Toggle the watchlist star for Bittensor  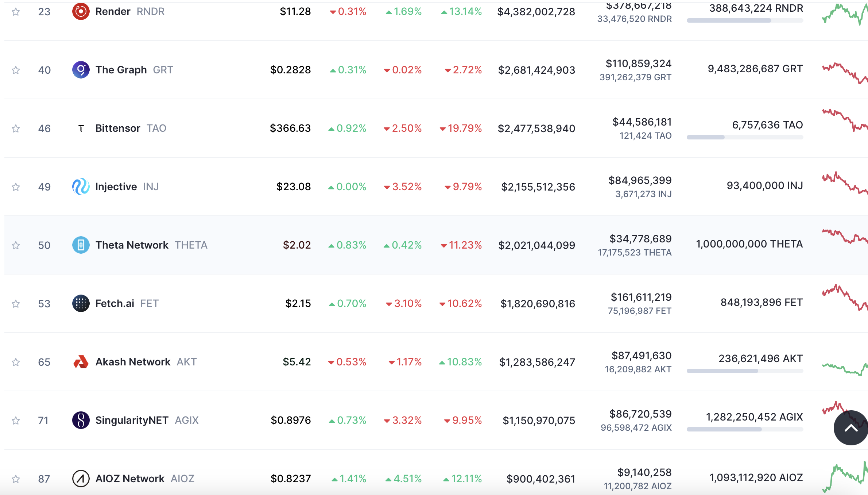[16, 128]
